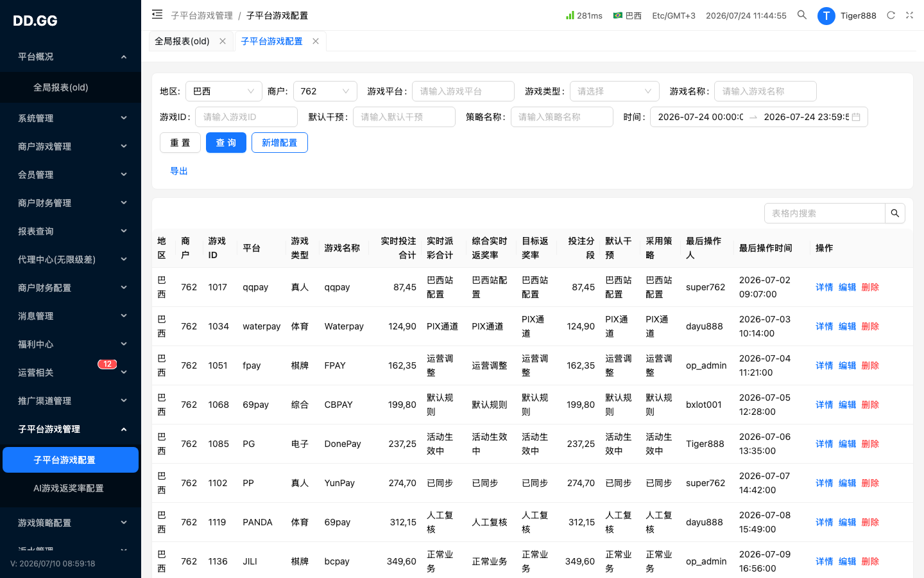Expand the 消息管理 menu
Viewport: 924px width, 578px height.
(x=71, y=316)
